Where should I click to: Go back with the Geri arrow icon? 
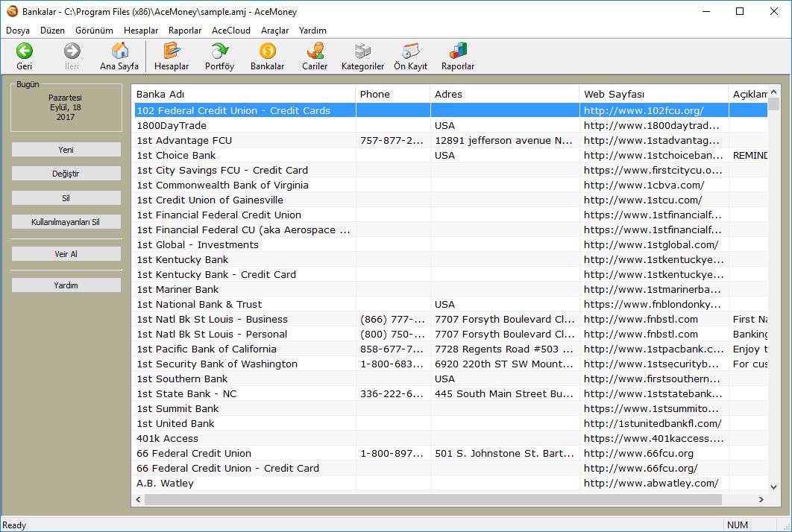tap(25, 51)
